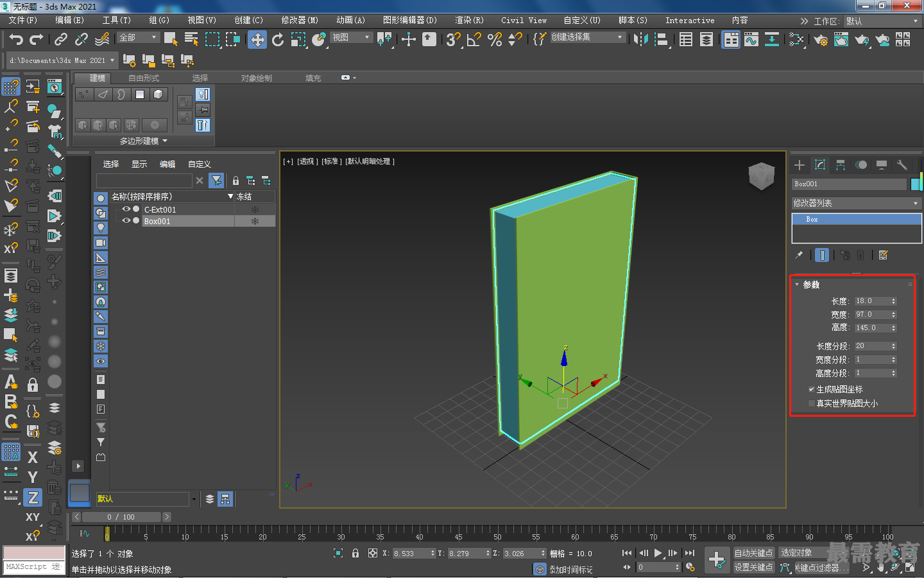Toggle freeze for Box001 row
Image resolution: width=924 pixels, height=578 pixels.
[x=255, y=221]
